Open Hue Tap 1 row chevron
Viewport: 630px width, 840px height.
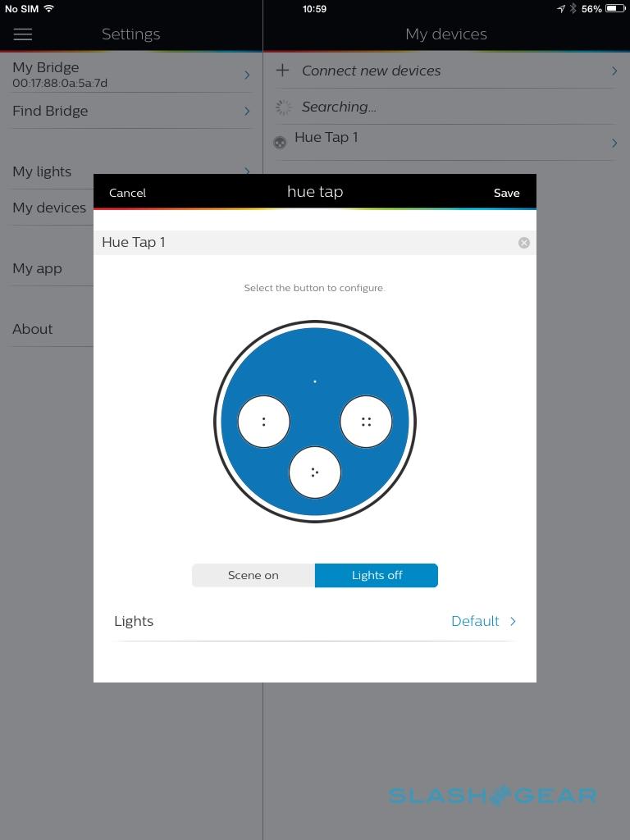coord(614,143)
